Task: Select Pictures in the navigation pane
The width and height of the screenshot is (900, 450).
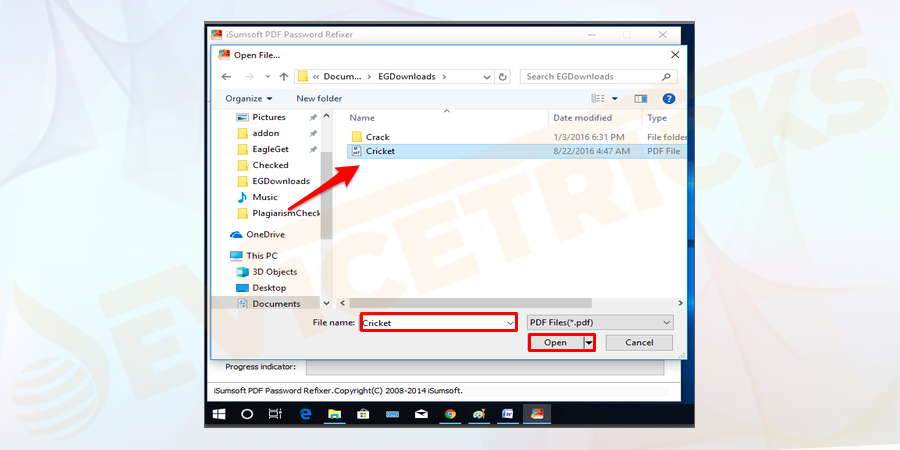Action: tap(269, 117)
